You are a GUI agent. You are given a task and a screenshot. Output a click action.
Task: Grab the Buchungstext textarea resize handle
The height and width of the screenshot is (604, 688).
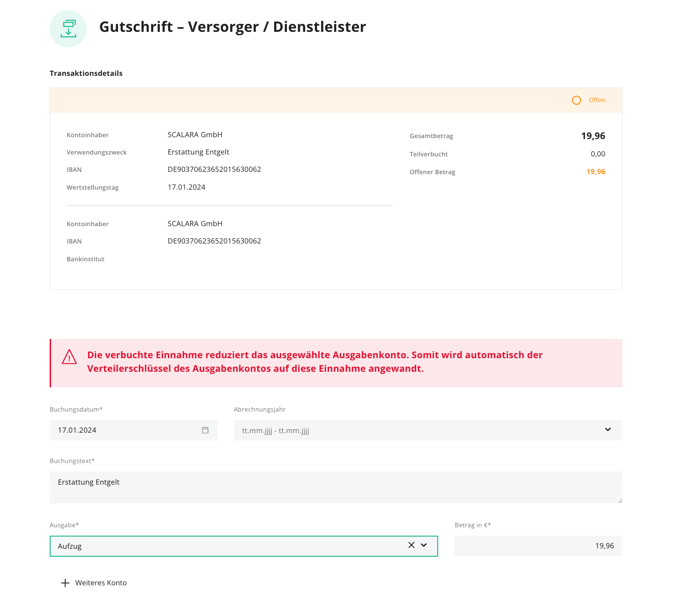620,500
